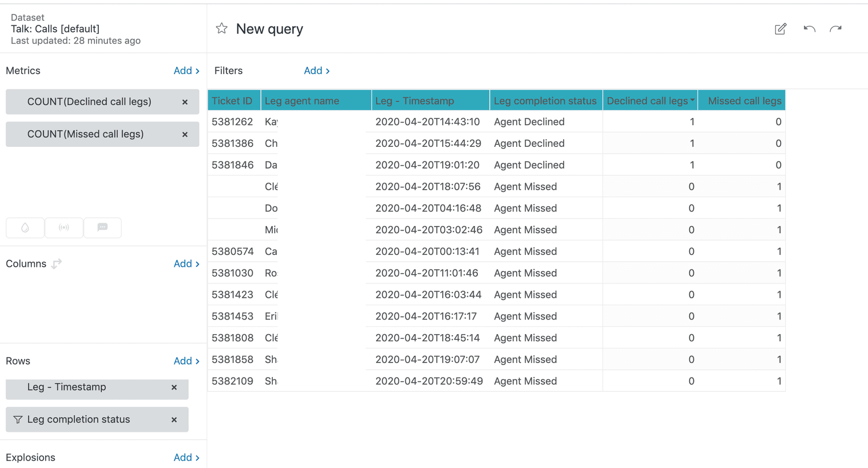Remove Leg completion status from Rows

174,419
